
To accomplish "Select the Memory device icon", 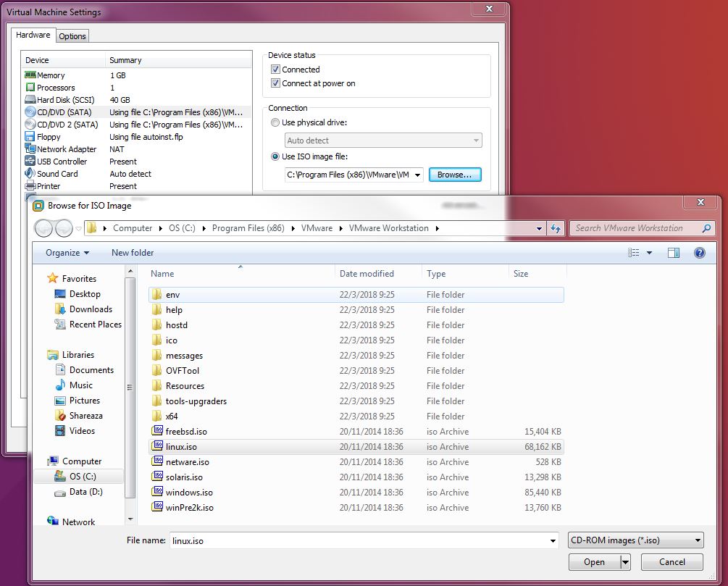I will 30,75.
